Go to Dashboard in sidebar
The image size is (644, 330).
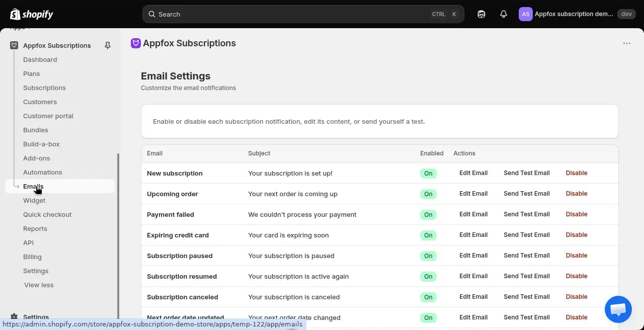coord(40,59)
